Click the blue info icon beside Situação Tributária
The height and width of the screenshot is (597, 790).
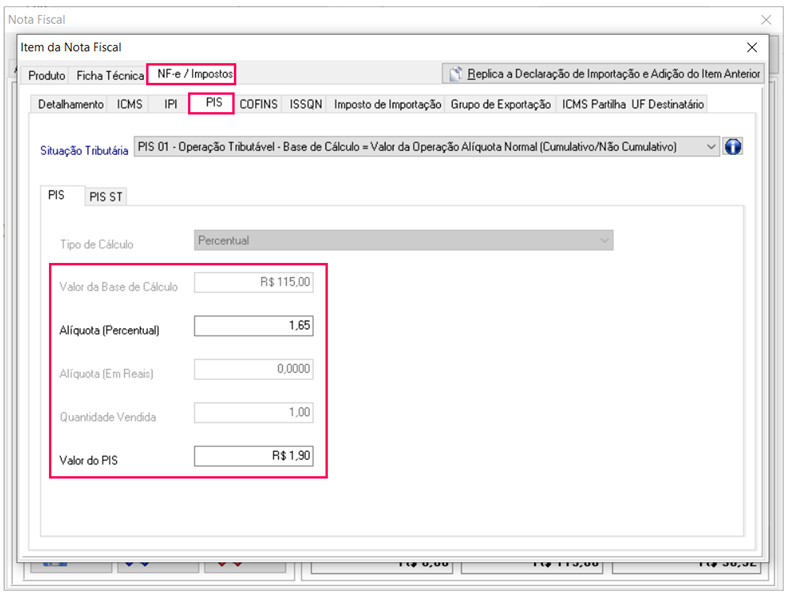coord(732,147)
